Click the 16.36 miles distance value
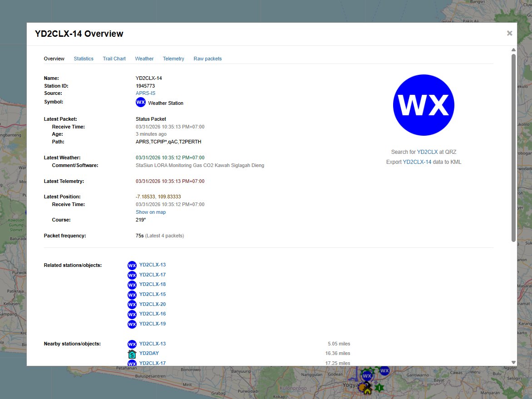 [338, 353]
